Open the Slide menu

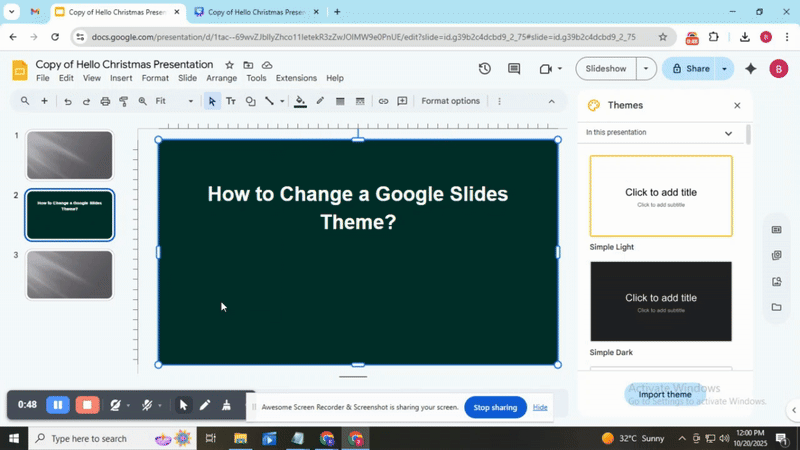tap(187, 78)
